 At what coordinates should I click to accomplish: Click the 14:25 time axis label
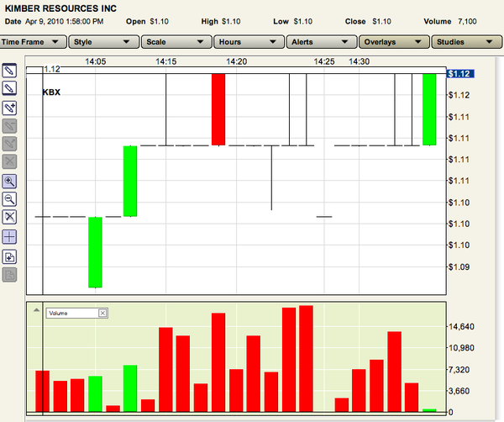(324, 61)
